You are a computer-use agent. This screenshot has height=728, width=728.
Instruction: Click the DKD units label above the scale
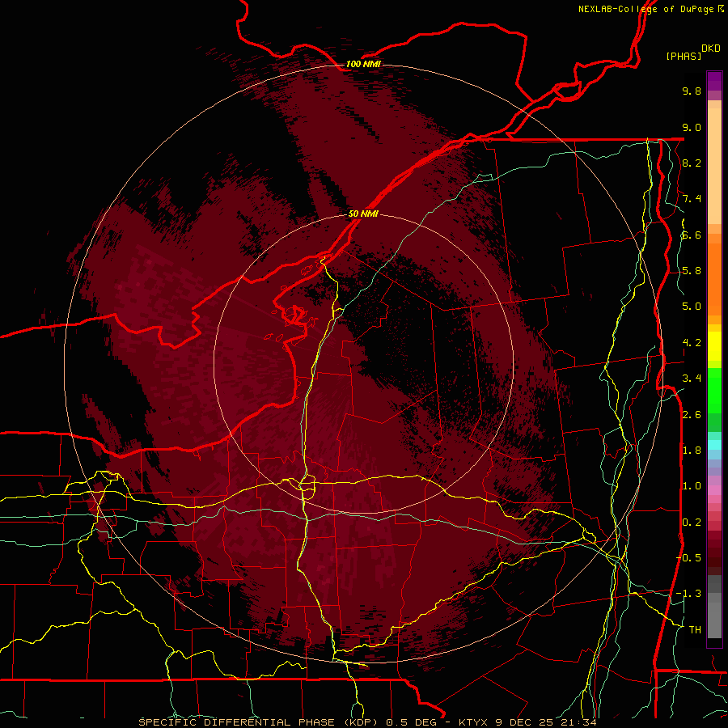(711, 49)
